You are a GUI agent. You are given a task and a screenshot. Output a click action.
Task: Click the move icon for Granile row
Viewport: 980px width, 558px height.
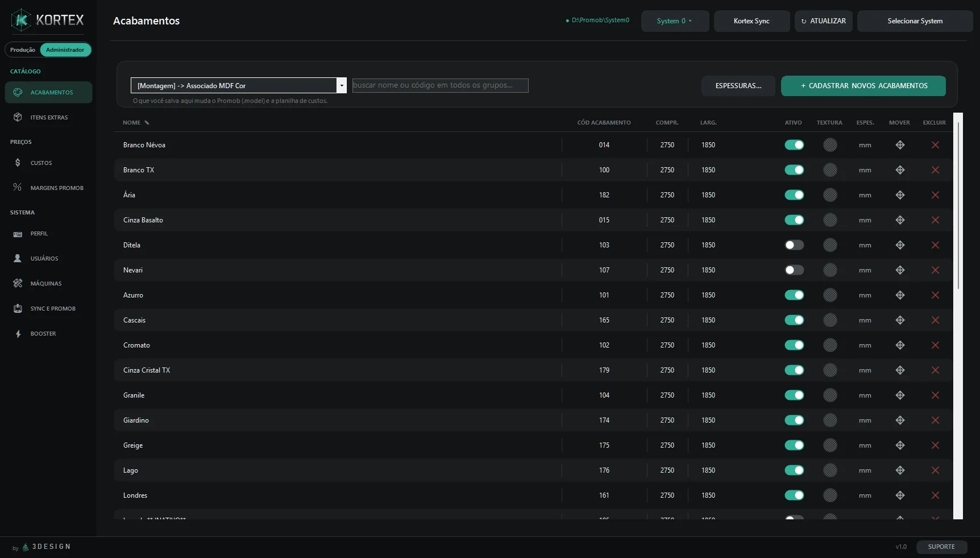pos(900,395)
